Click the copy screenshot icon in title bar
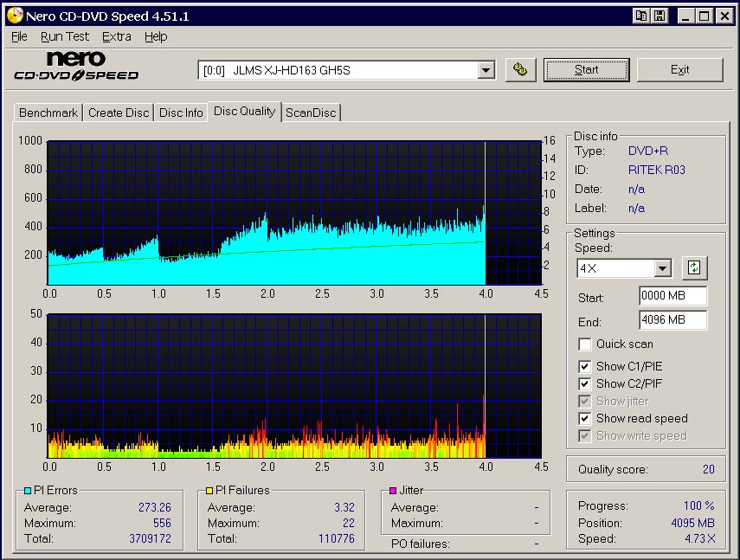The image size is (740, 560). [x=640, y=16]
